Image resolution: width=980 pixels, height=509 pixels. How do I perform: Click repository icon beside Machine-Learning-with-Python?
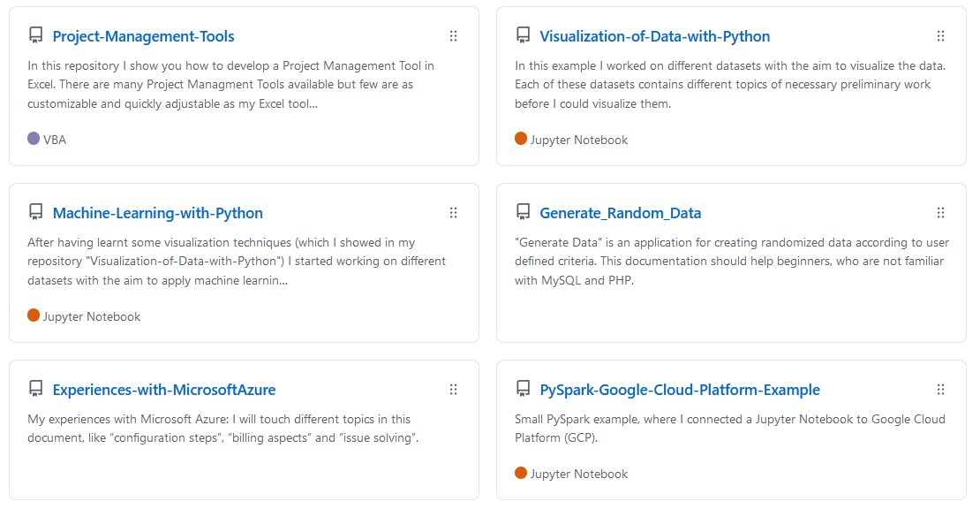click(35, 213)
